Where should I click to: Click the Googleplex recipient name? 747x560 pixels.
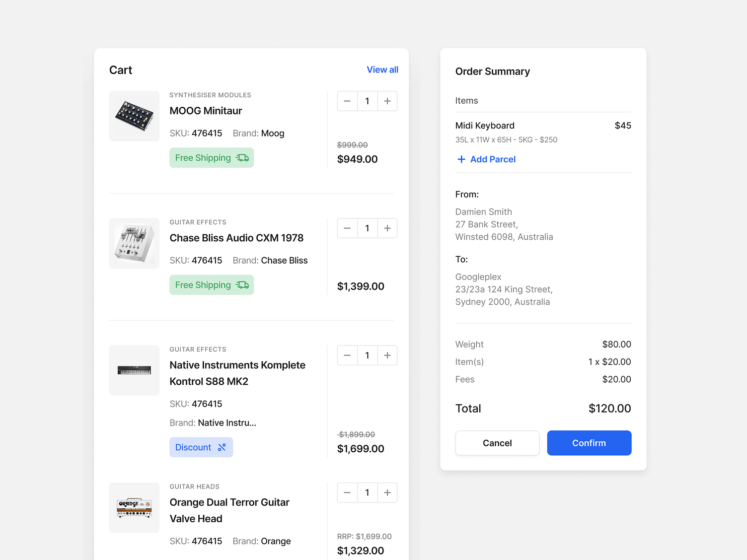click(x=478, y=277)
